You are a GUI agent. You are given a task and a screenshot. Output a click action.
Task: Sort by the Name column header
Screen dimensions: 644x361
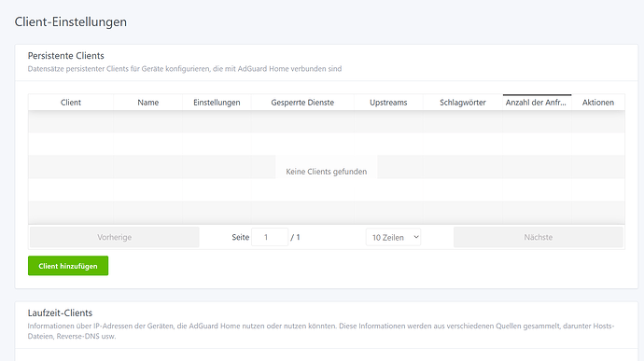(147, 103)
